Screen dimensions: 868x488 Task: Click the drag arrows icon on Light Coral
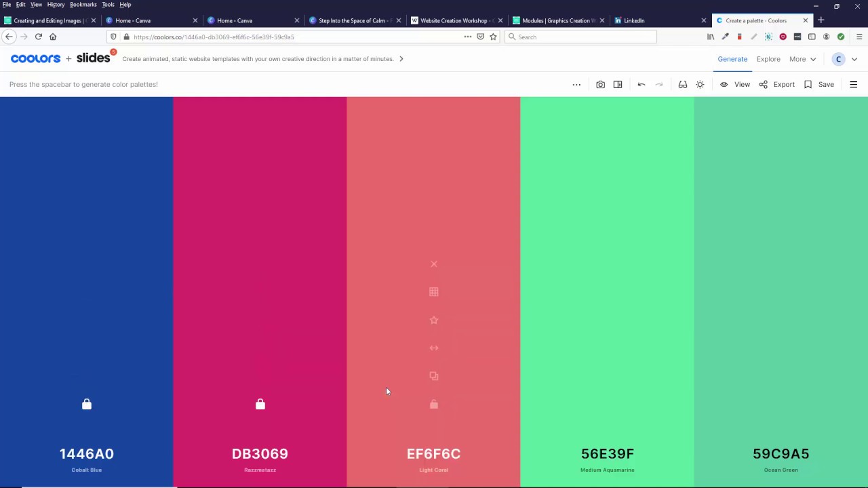[434, 348]
